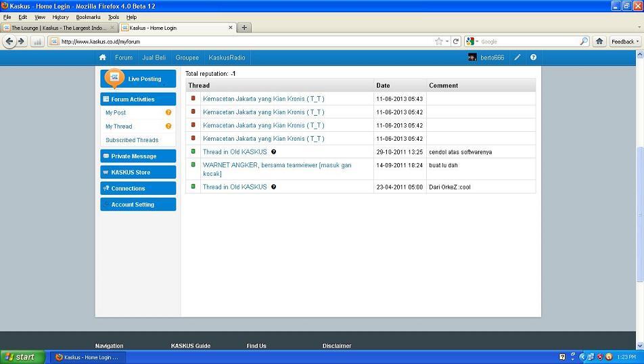Click the Live Posting speech bubble icon

pyautogui.click(x=114, y=78)
